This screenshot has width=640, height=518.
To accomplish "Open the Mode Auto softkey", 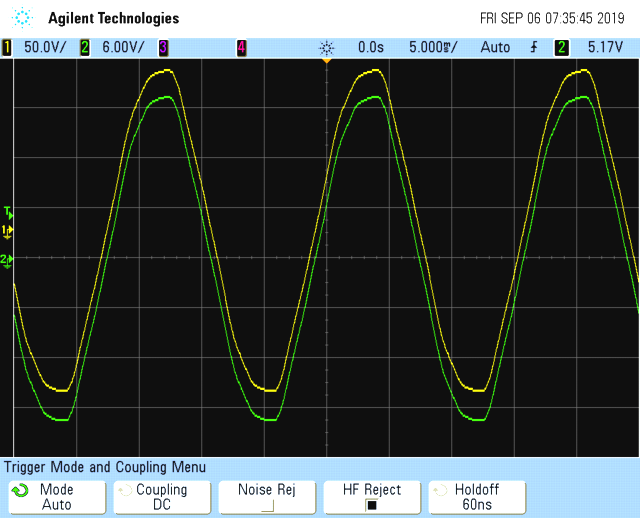I will point(58,497).
